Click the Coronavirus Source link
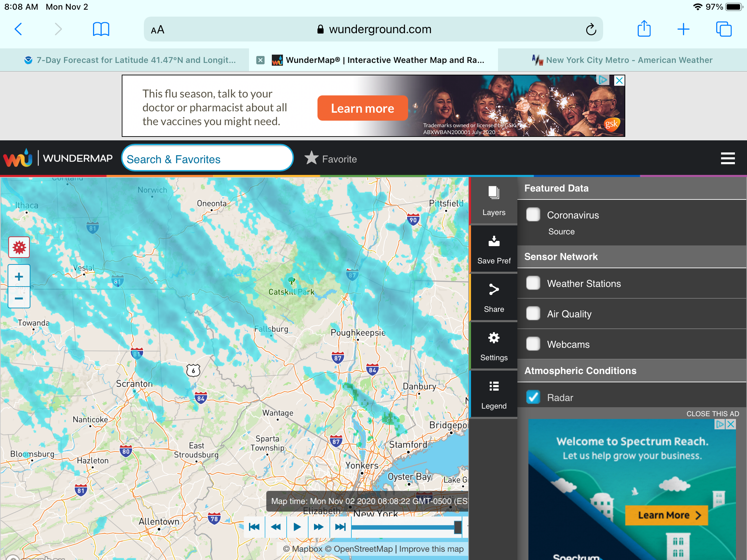The height and width of the screenshot is (560, 747). click(x=561, y=232)
